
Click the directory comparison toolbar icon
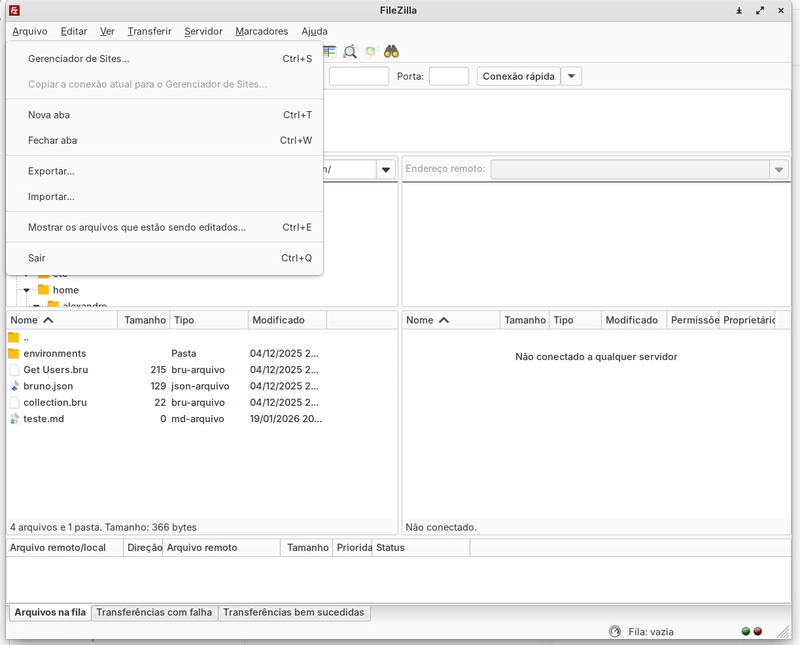pyautogui.click(x=330, y=52)
